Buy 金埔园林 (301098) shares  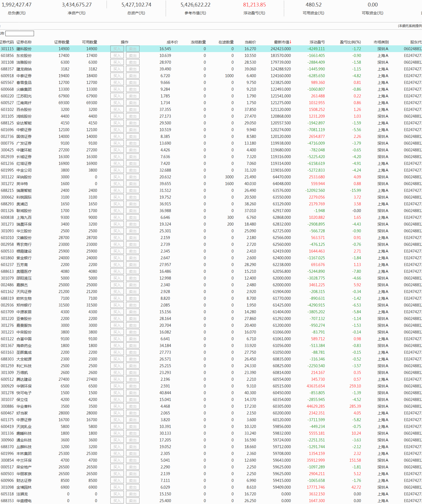(117, 487)
